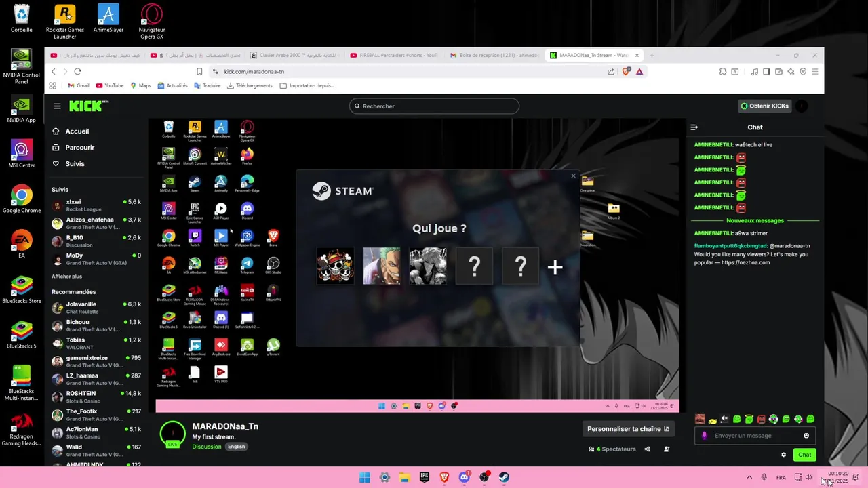Toggle the browser sidebar panel icon
The image size is (868, 488).
click(766, 71)
